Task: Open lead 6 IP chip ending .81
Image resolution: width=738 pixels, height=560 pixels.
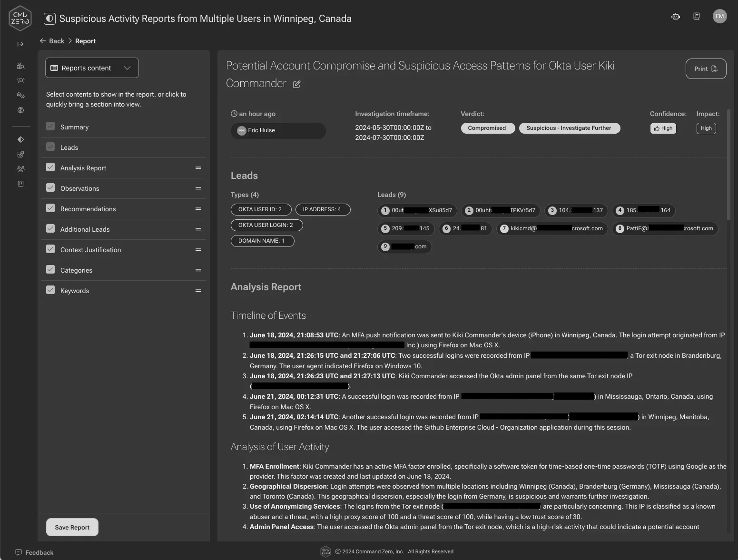Action: click(x=465, y=228)
